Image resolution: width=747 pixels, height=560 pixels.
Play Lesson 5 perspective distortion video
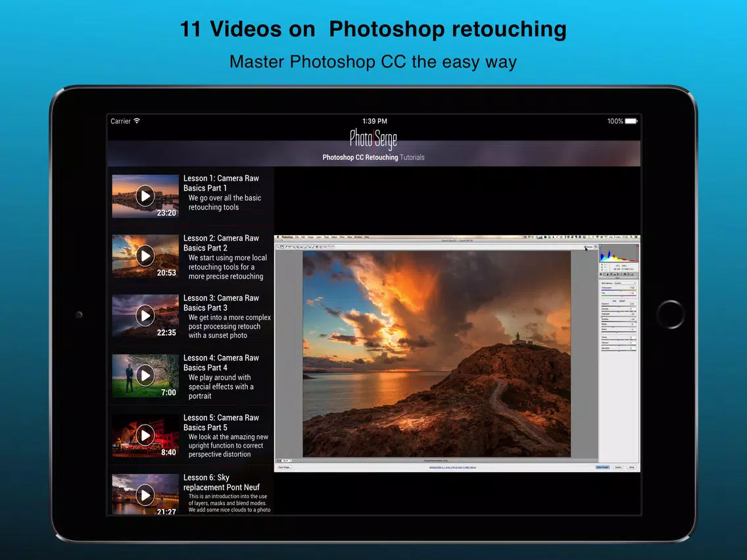coord(145,435)
